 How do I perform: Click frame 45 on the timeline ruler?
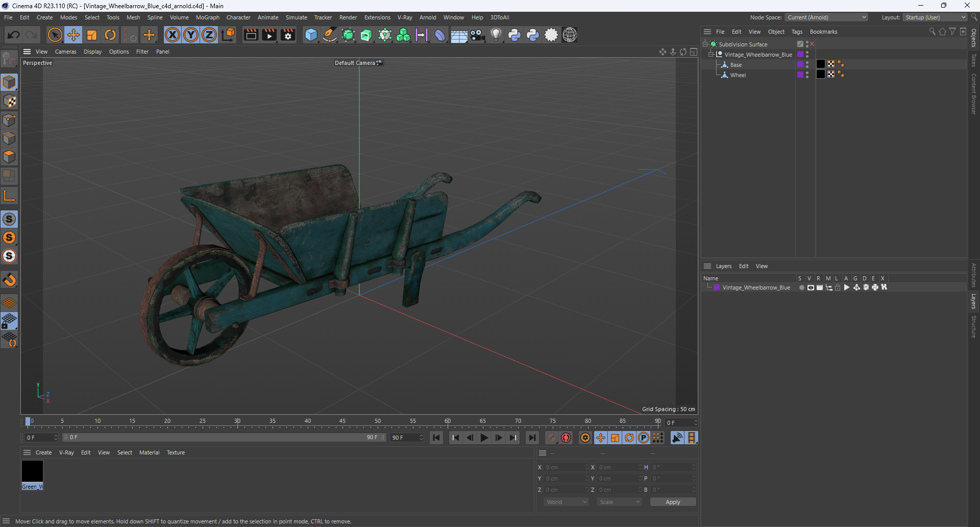(x=342, y=422)
